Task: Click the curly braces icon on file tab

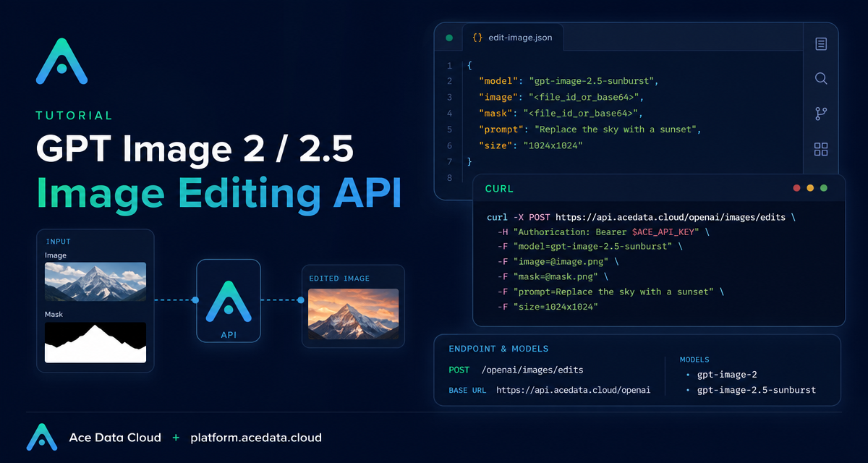Action: (477, 38)
